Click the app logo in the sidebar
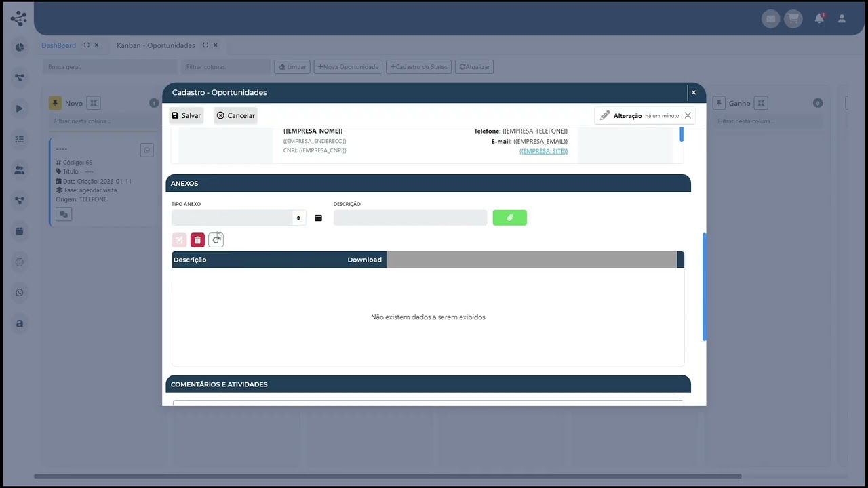 [19, 18]
